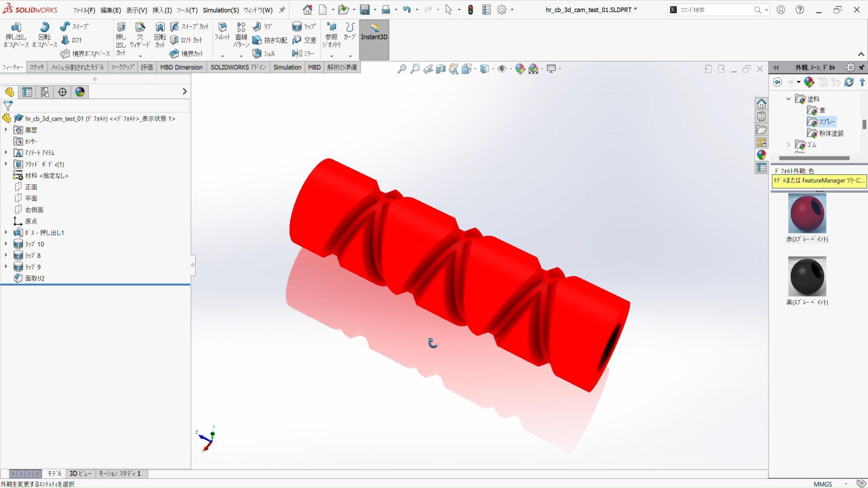868x488 pixels.
Task: Switch to the スケッチ tab
Action: (37, 67)
